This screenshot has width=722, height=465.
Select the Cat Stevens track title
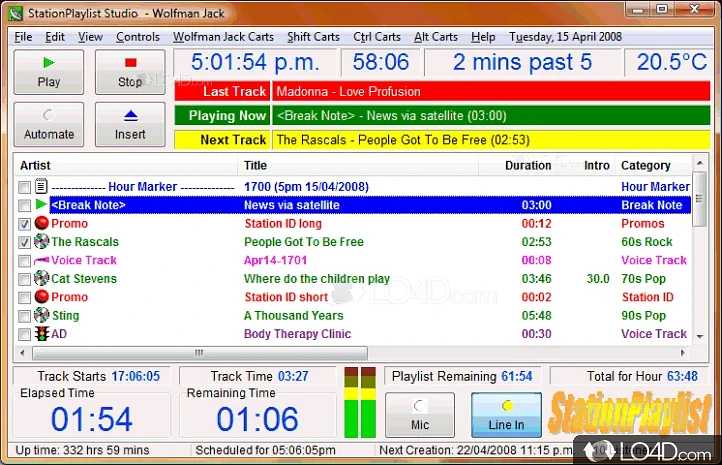click(317, 279)
